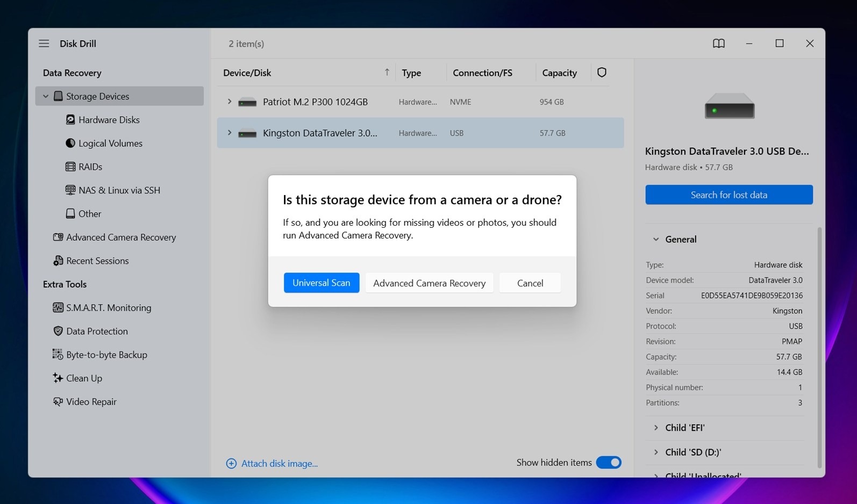The width and height of the screenshot is (857, 504).
Task: Click the NVME connection cell
Action: (460, 102)
